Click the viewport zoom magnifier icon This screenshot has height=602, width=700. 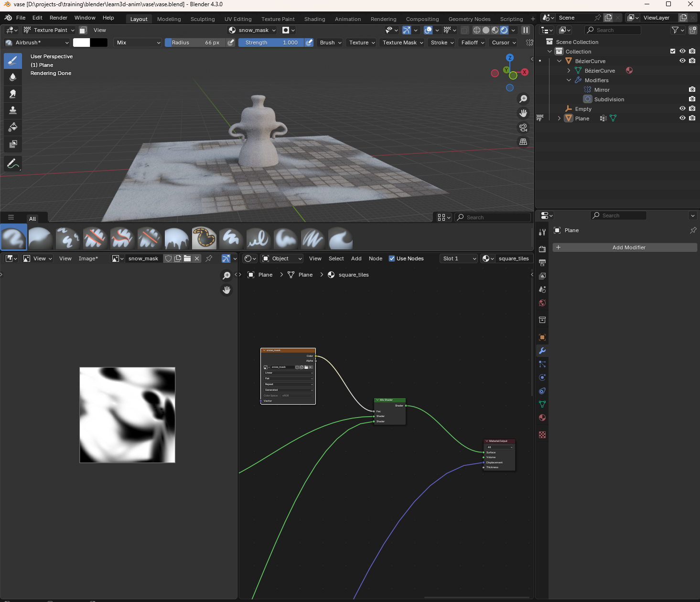tap(523, 98)
